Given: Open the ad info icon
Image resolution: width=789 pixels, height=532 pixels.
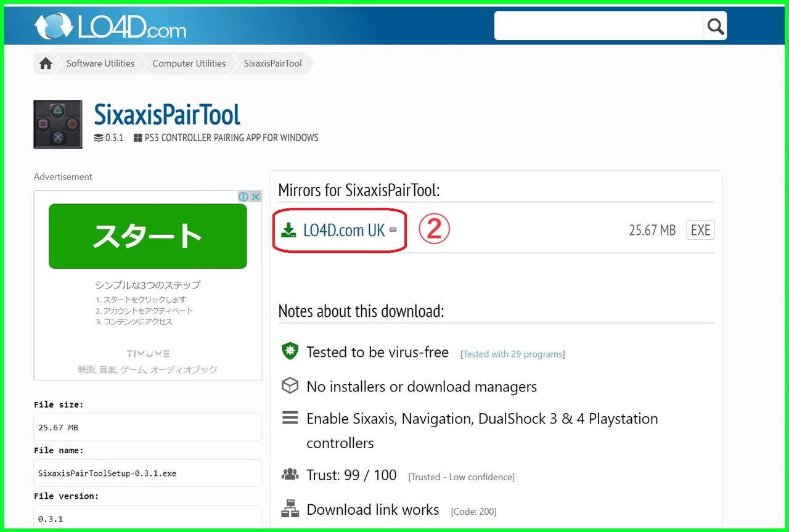Looking at the screenshot, I should click(243, 197).
